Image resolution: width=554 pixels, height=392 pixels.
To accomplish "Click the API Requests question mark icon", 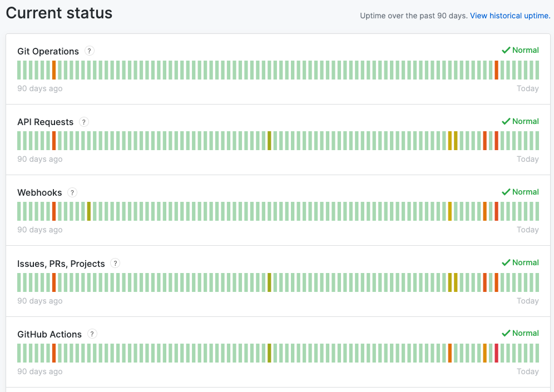I will point(84,122).
